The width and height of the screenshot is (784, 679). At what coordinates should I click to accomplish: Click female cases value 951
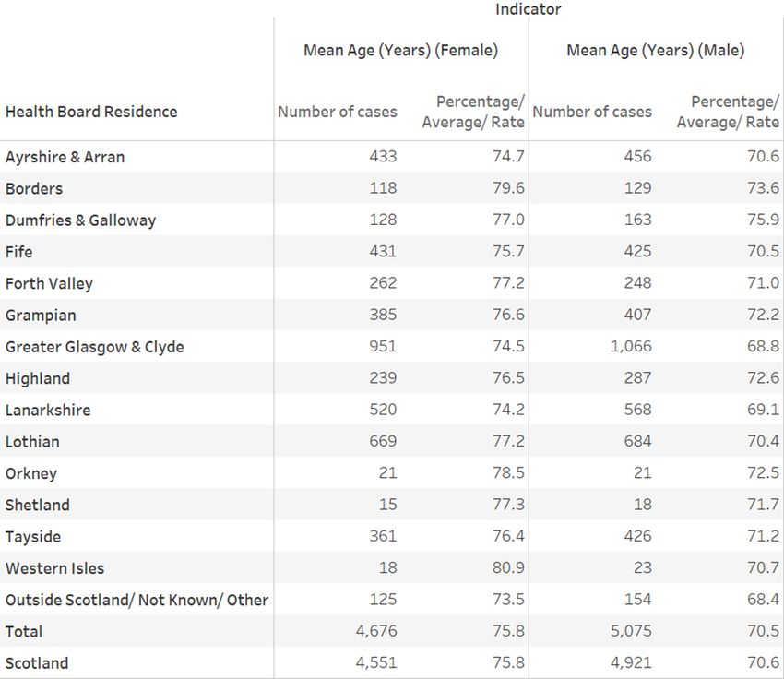tap(383, 346)
